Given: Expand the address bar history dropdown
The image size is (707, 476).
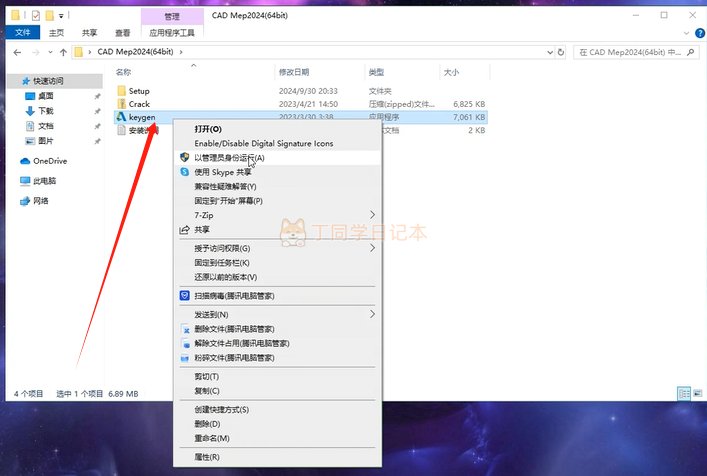Looking at the screenshot, I should coord(550,52).
